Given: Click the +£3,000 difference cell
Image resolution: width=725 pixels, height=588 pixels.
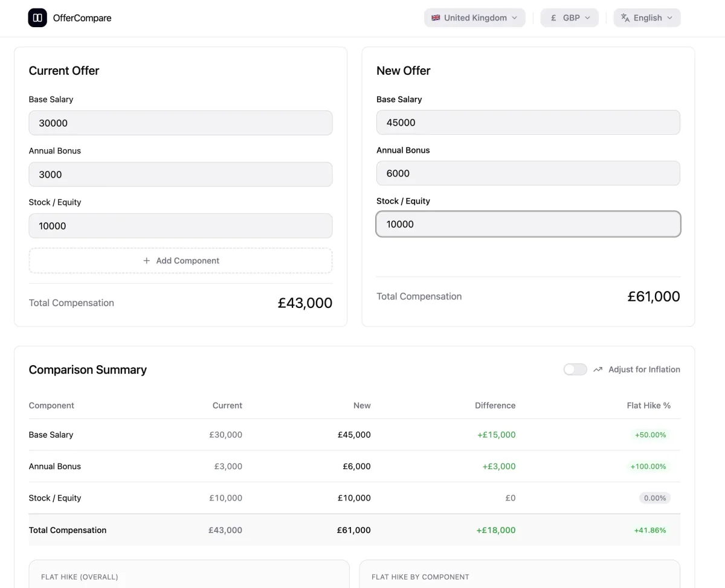Looking at the screenshot, I should pos(498,467).
